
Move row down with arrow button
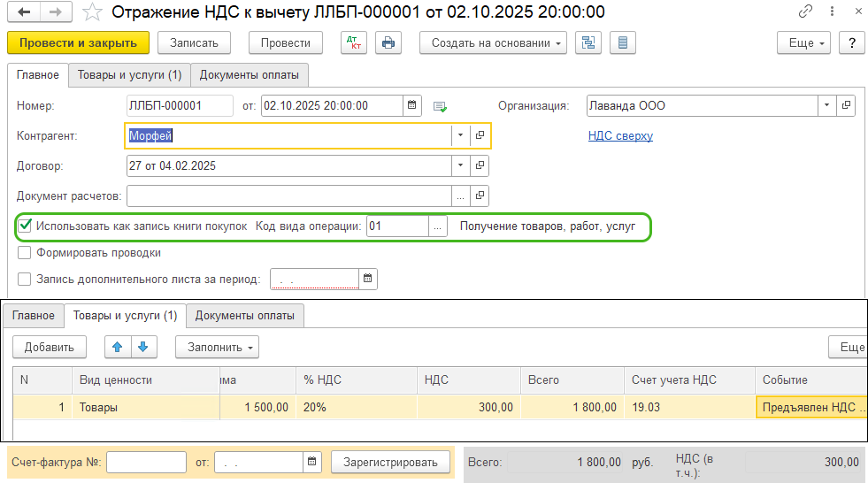143,347
